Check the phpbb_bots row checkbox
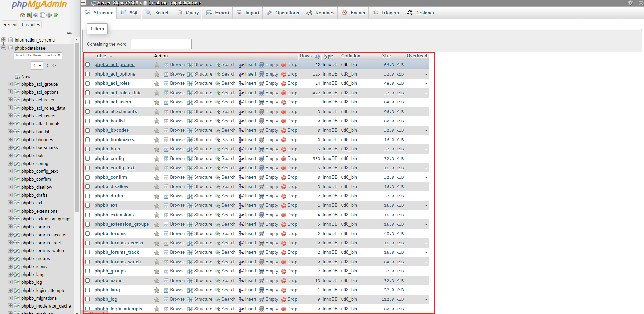This screenshot has width=644, height=314. pos(88,149)
